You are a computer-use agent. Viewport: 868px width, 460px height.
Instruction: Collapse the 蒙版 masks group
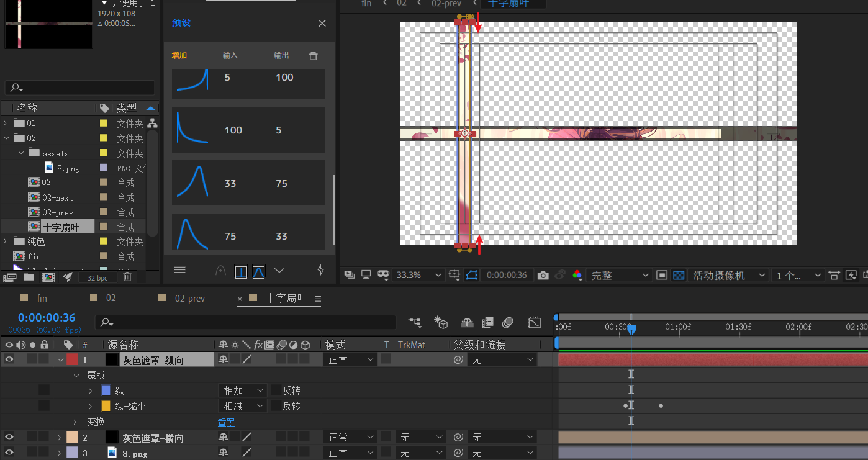tap(76, 375)
